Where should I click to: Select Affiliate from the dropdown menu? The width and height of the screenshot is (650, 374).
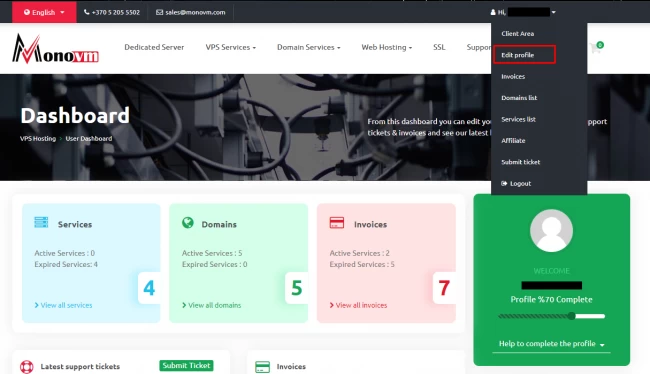pyautogui.click(x=513, y=141)
